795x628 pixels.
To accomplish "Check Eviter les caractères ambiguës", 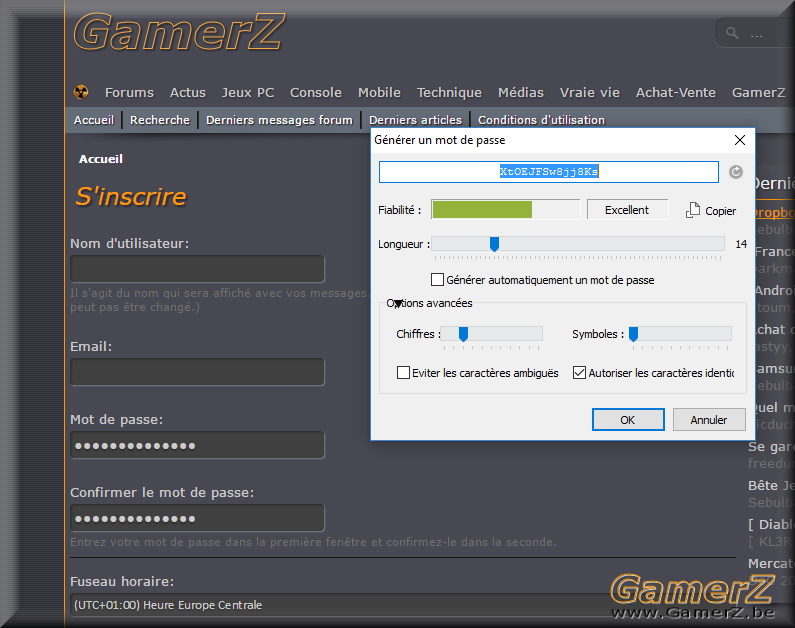I will point(403,373).
